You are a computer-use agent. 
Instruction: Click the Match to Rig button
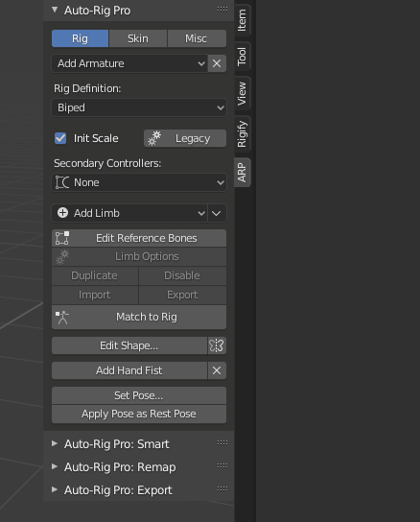click(139, 317)
